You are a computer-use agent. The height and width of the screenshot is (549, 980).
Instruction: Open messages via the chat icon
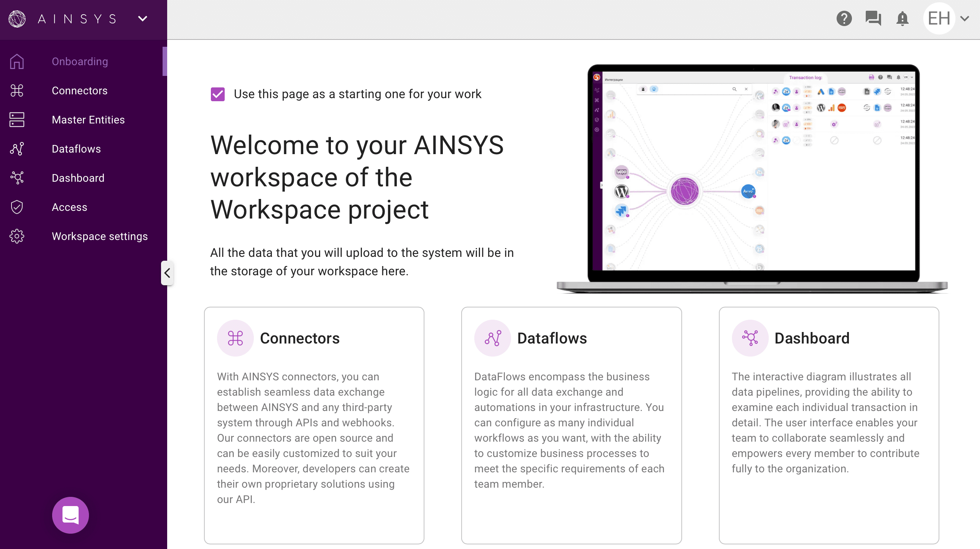click(873, 18)
